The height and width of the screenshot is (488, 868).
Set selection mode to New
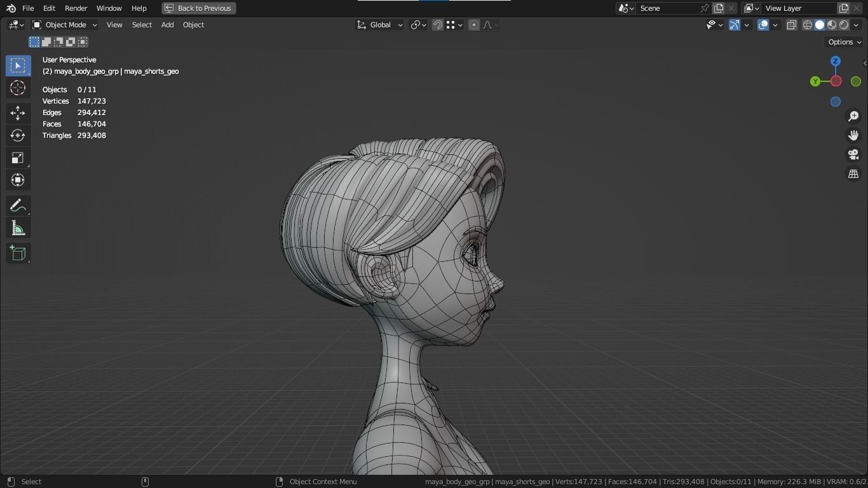click(x=34, y=42)
